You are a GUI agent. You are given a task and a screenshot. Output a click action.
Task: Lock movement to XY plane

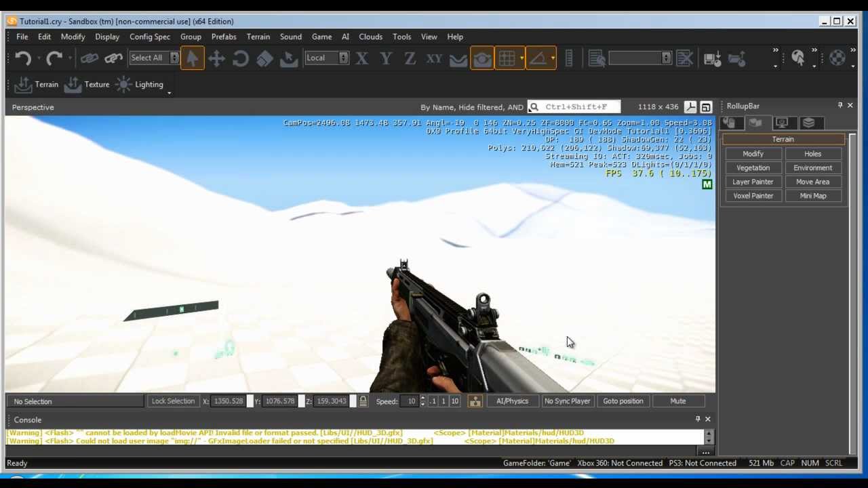coord(434,58)
